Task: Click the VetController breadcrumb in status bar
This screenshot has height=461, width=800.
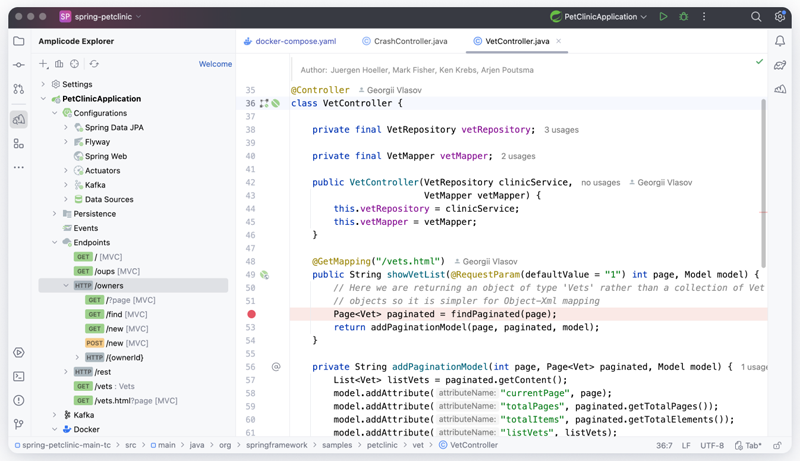Action: click(468, 445)
